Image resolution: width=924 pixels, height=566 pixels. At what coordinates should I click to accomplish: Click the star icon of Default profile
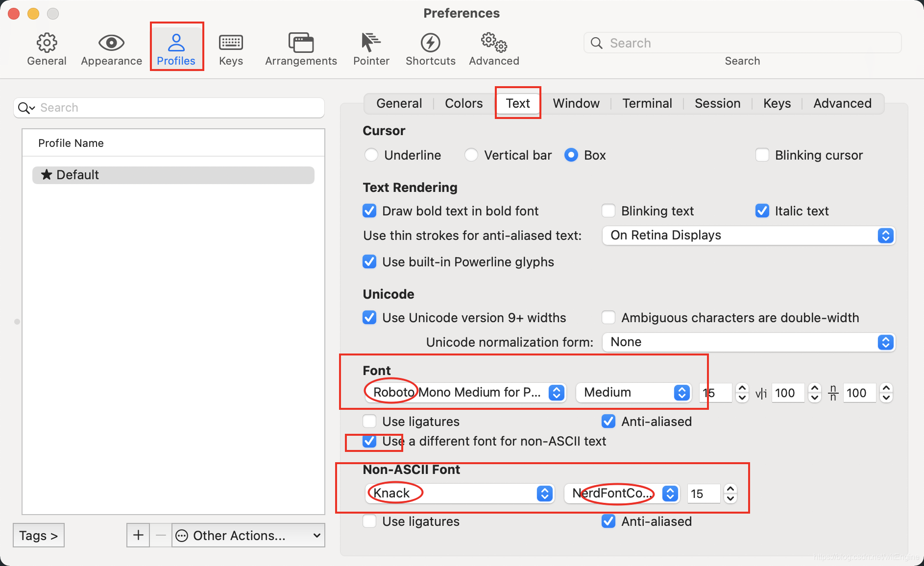[47, 175]
